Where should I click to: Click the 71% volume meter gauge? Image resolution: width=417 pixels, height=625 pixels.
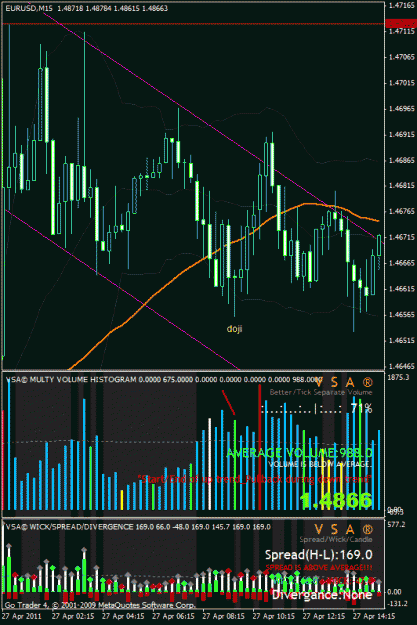pyautogui.click(x=317, y=409)
